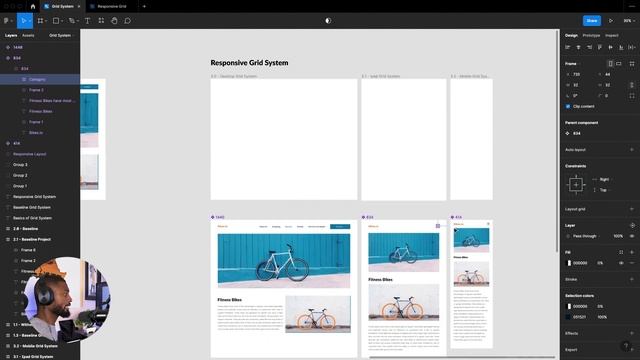Open shape tools dropdown arrow
This screenshot has width=640, height=360.
61,21
